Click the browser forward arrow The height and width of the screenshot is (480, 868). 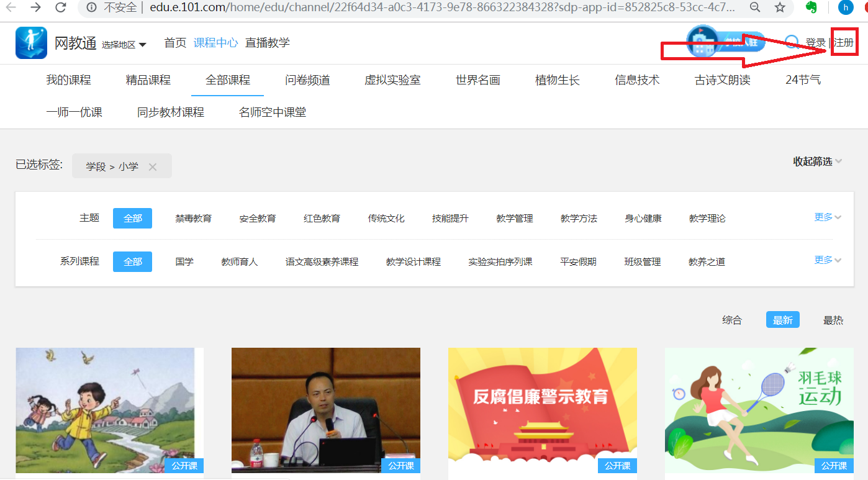click(x=36, y=7)
